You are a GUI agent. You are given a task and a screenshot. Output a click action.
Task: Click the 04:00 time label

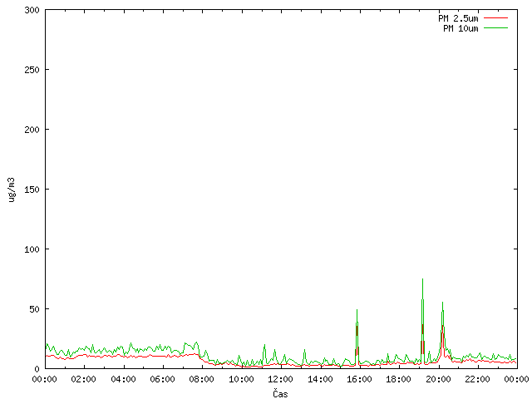123,379
